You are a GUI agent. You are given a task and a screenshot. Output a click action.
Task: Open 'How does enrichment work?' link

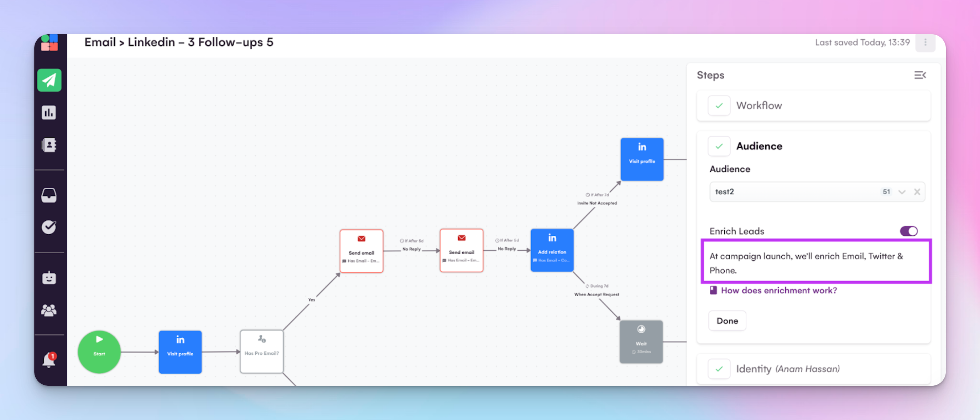pyautogui.click(x=778, y=290)
